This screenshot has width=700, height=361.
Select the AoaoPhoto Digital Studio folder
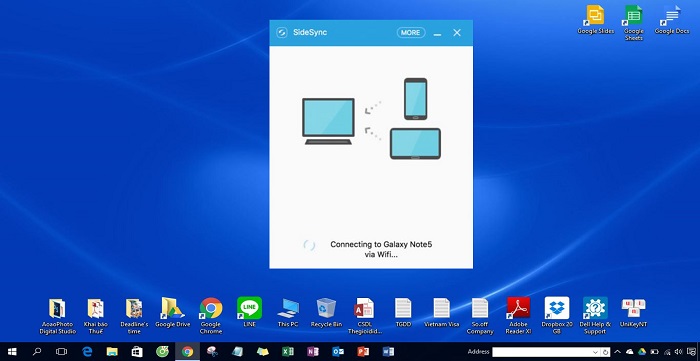pos(58,316)
